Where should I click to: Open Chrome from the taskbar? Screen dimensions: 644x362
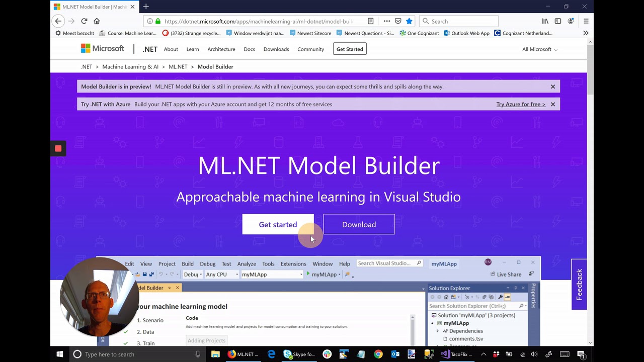[x=378, y=354]
